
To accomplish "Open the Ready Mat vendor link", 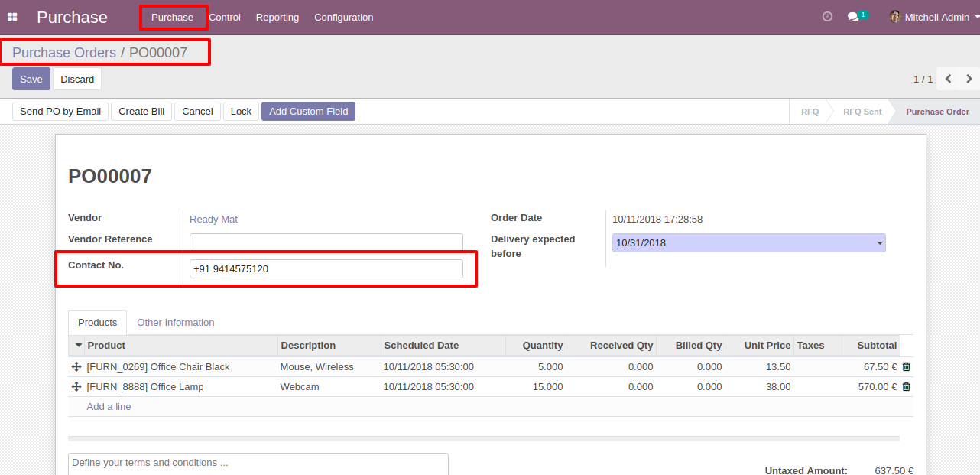I will click(213, 220).
